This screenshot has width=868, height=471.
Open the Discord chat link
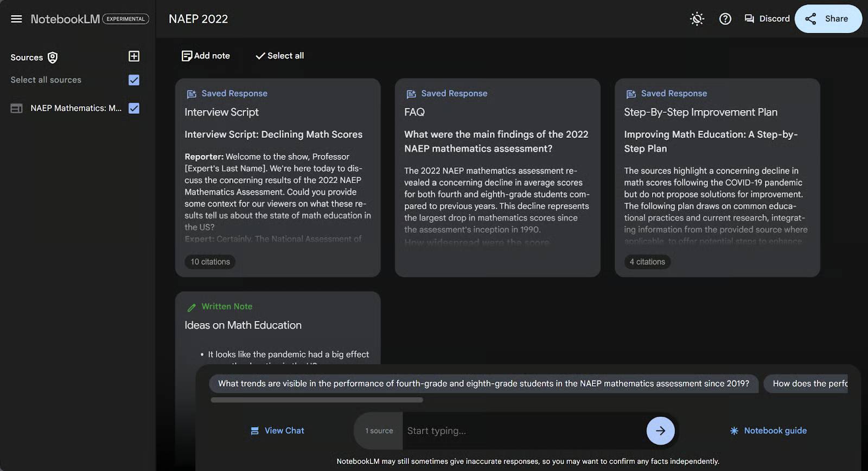tap(767, 18)
